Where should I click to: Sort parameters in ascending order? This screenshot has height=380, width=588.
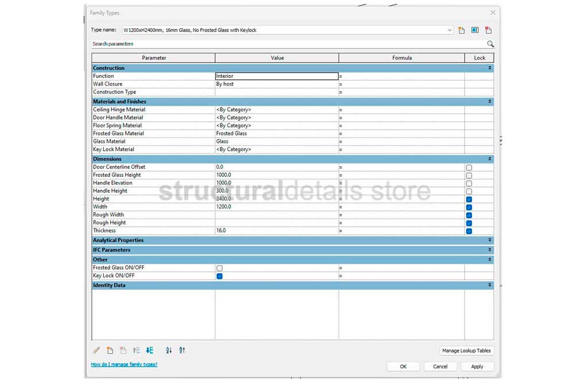[169, 350]
